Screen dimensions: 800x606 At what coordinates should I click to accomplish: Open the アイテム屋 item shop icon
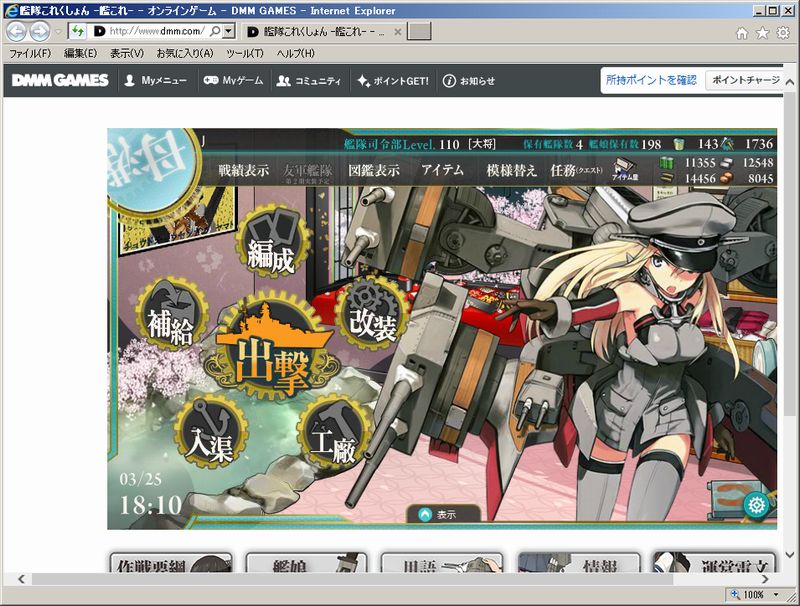tap(624, 169)
